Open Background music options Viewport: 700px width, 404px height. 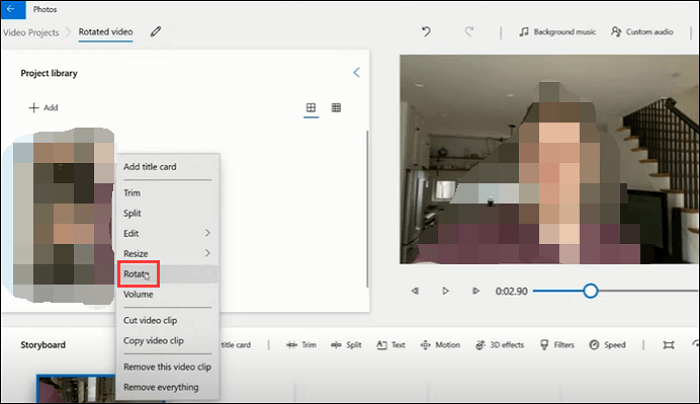[557, 31]
